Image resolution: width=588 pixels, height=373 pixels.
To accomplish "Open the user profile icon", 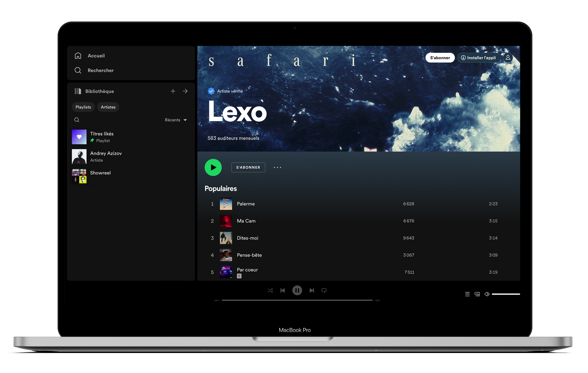I will tap(508, 58).
